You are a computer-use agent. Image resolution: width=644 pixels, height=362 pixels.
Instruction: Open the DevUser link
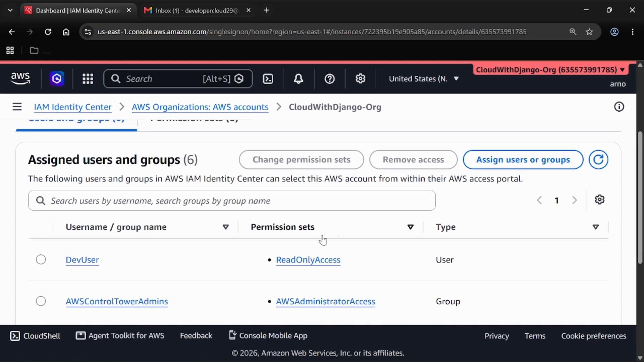coord(82,260)
